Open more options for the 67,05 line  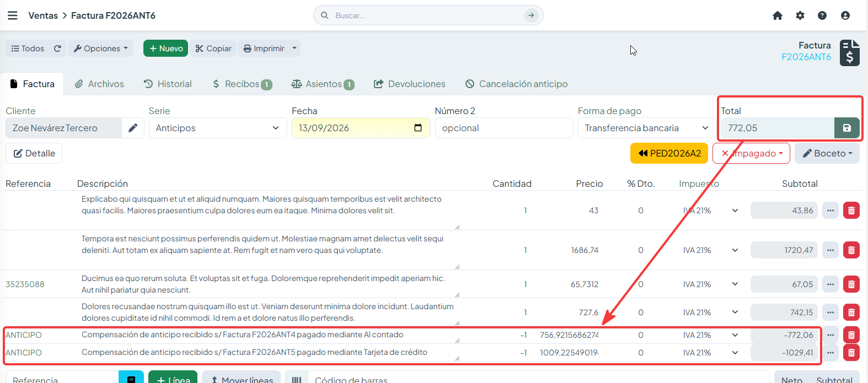coord(831,284)
